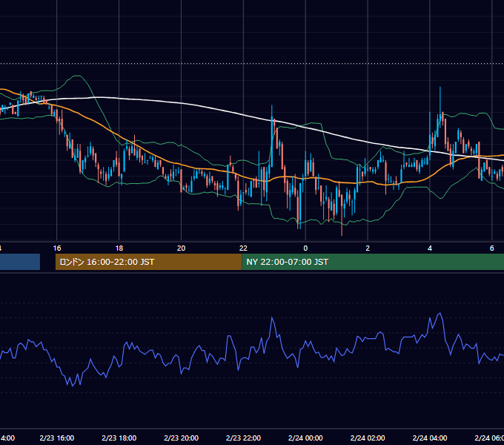Click the 2/23 22:00 time axis label
Screen dimensions: 504x445
[x=243, y=438]
